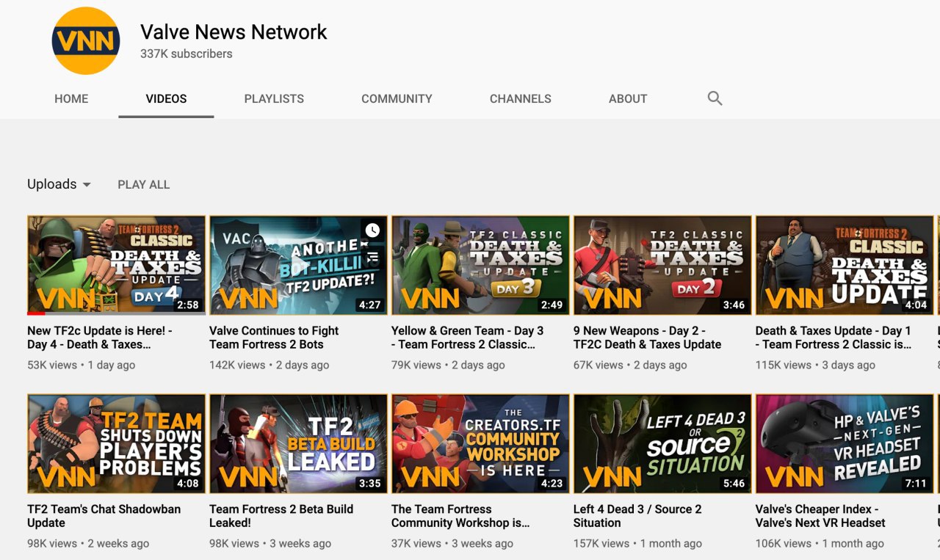Open '9 New Weapons - Day 2' title
This screenshot has width=940, height=560.
point(647,338)
